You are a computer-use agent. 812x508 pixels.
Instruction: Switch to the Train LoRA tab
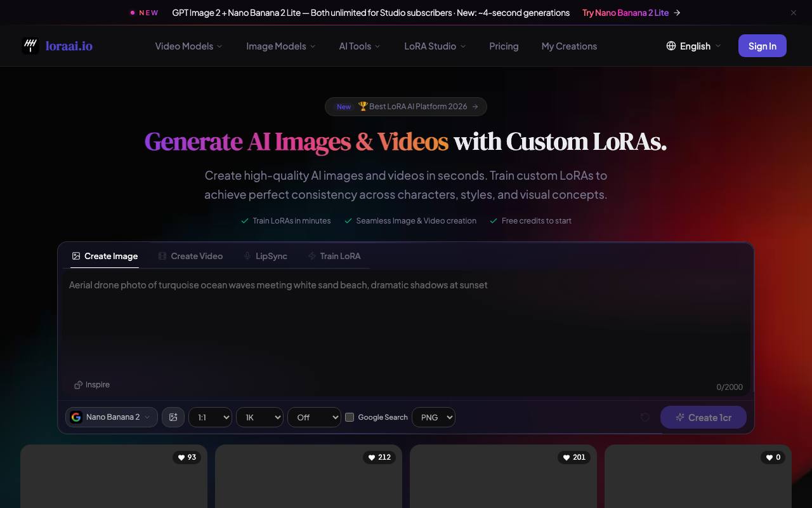click(x=334, y=256)
